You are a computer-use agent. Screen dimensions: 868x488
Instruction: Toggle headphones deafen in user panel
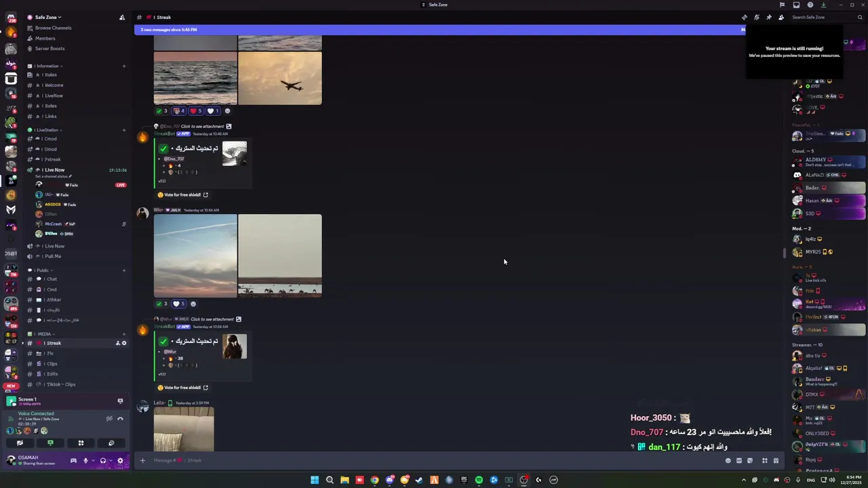(103, 460)
